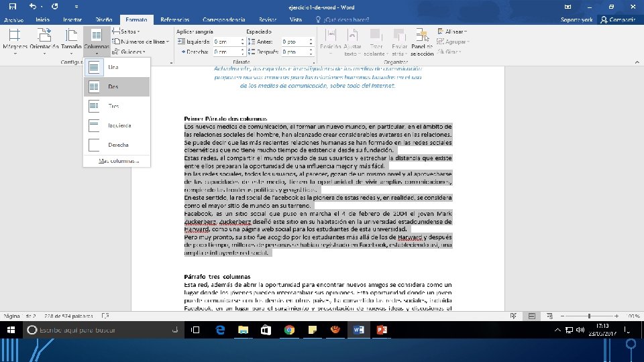Open Microsoft Edge from taskbar

(220, 330)
